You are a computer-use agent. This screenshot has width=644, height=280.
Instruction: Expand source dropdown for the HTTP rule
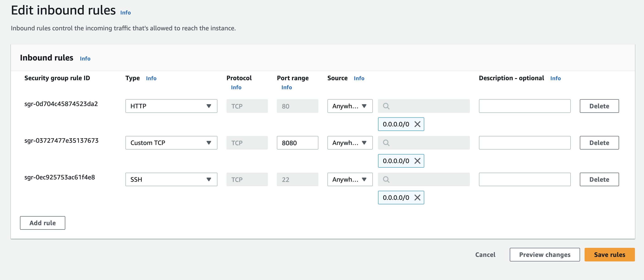349,106
